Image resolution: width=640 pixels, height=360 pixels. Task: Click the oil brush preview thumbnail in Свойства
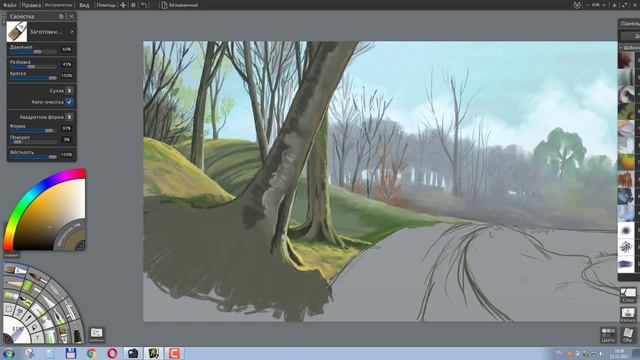(17, 31)
